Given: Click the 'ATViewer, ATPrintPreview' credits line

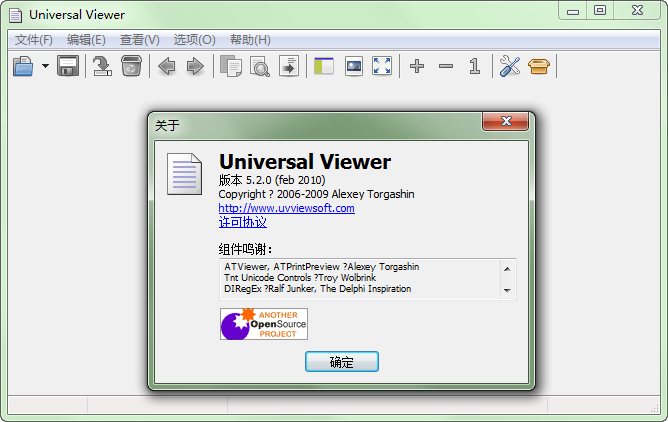Looking at the screenshot, I should point(322,267).
